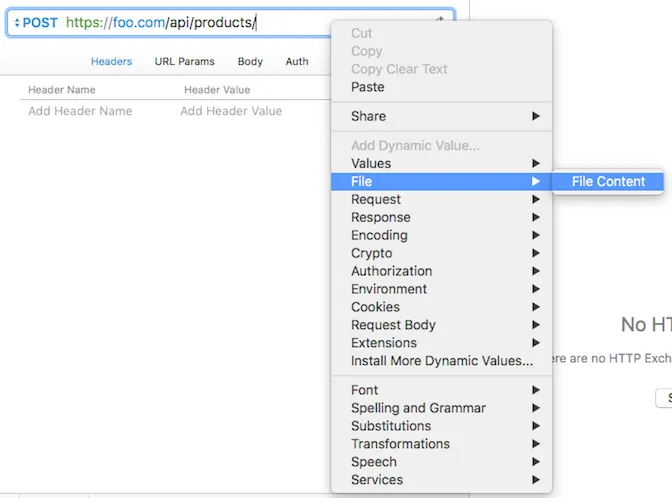Select File Content in the submenu
672x498 pixels.
[608, 181]
